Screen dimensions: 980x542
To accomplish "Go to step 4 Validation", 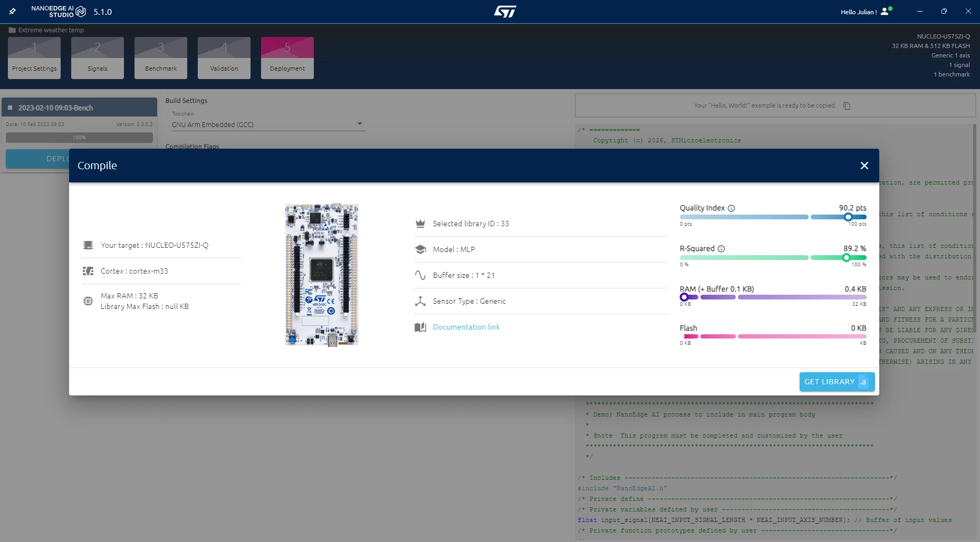I will point(224,58).
